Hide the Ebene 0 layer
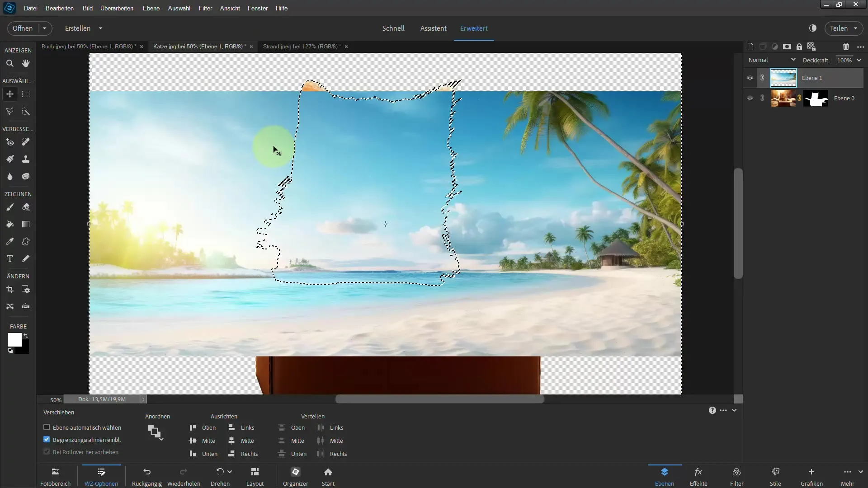868x488 pixels. pos(750,98)
